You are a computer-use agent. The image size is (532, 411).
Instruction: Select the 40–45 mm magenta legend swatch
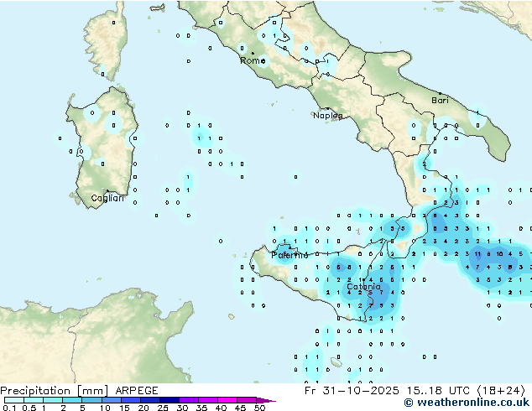227,400
